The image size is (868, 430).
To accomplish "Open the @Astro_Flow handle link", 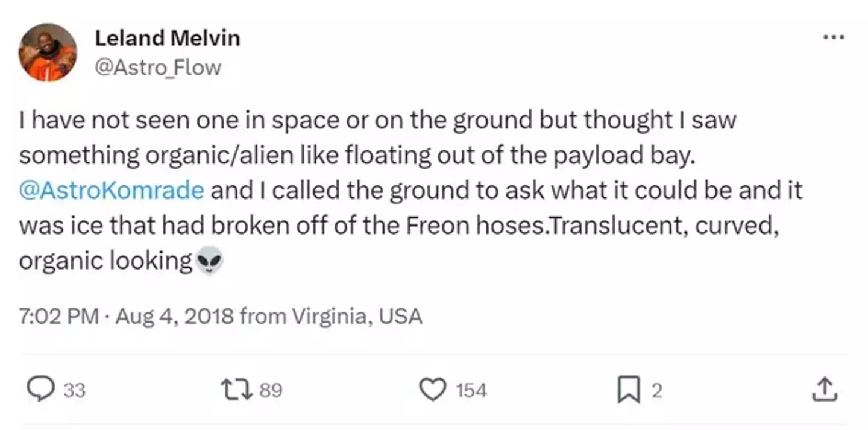I will click(x=158, y=67).
